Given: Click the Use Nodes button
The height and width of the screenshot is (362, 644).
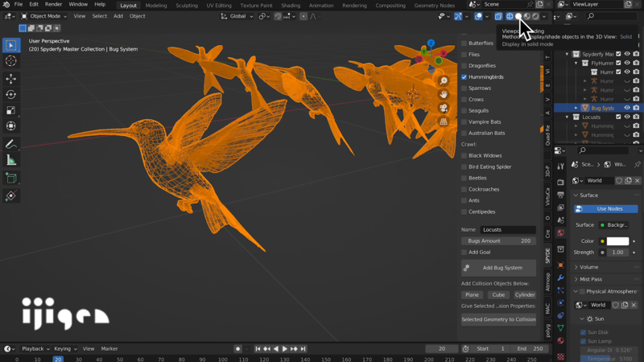Looking at the screenshot, I should tap(606, 209).
